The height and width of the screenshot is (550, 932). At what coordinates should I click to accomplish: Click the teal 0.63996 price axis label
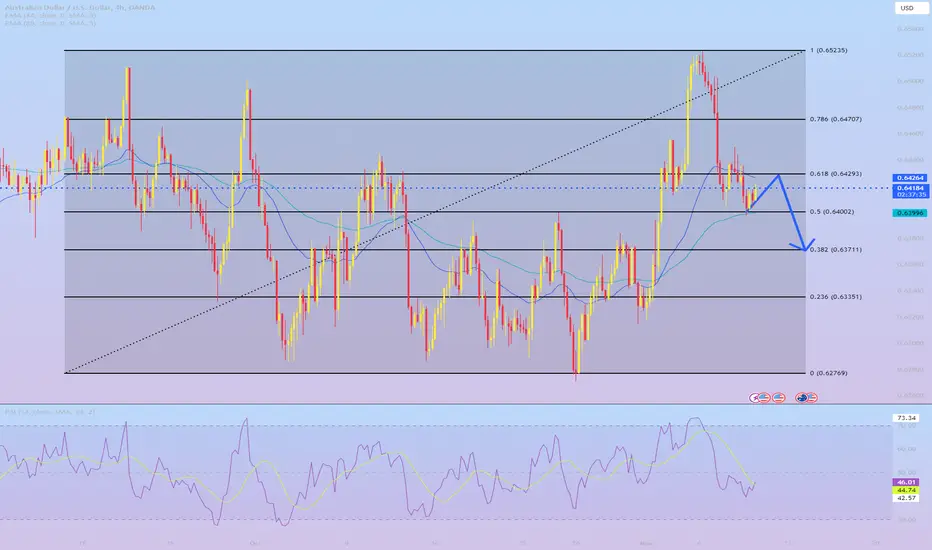(x=910, y=213)
